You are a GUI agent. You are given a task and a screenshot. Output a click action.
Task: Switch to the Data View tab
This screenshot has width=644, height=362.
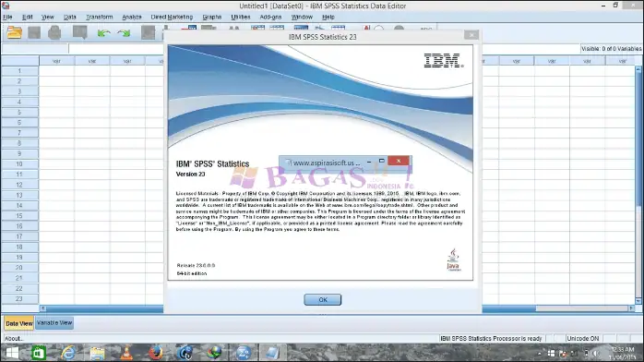(18, 323)
